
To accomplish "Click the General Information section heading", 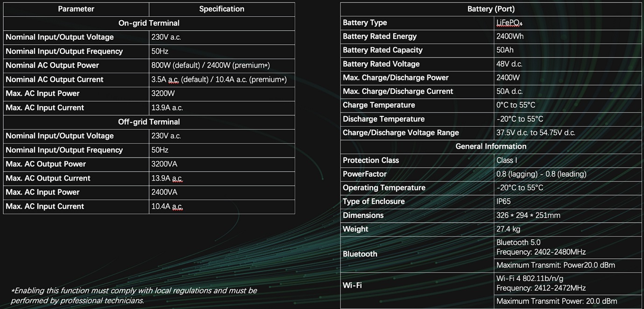I will (491, 146).
